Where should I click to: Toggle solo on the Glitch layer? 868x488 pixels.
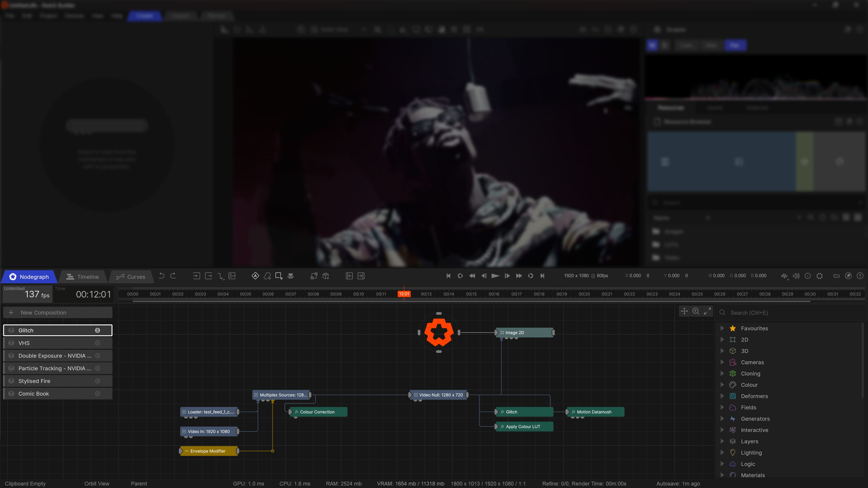97,331
